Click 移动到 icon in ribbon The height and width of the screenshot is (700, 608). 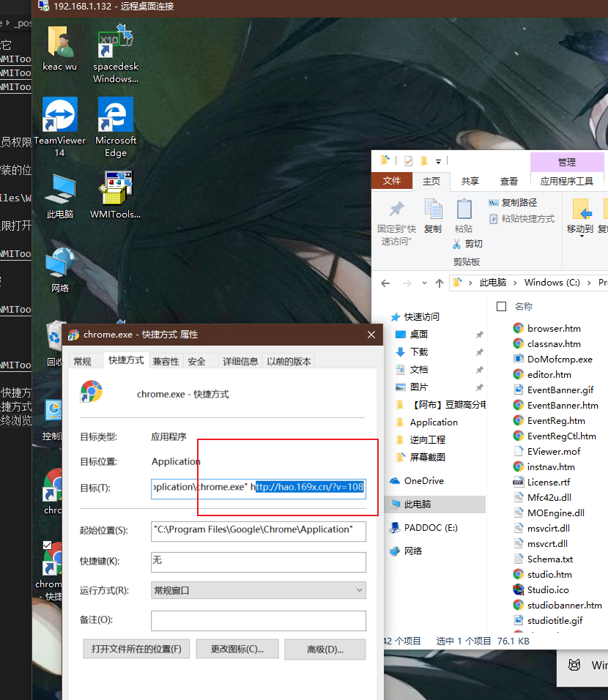582,209
